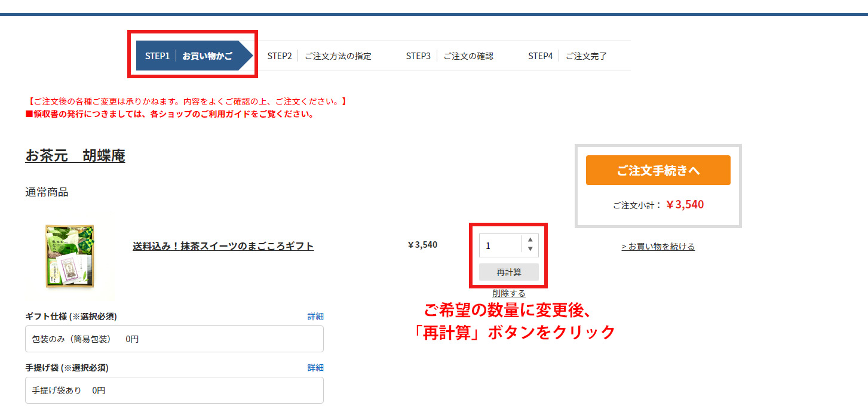Click the ご注文小計 ¥3,540 subtotal box
Image resolution: width=868 pixels, height=418 pixels.
[x=658, y=204]
